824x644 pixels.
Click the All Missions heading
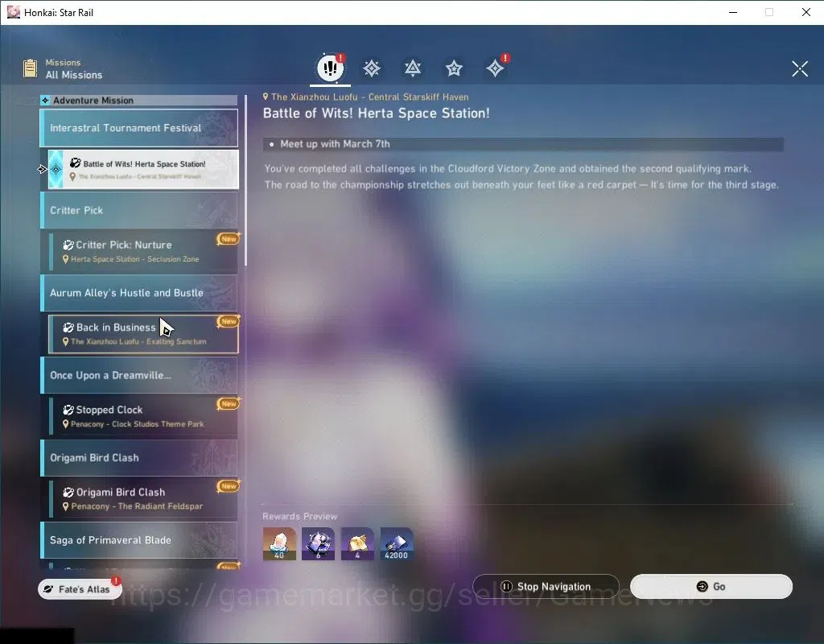(74, 75)
